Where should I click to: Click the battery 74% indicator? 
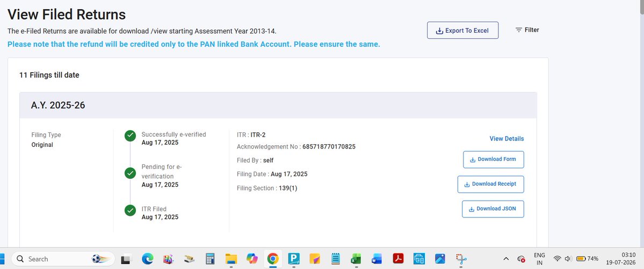(587, 259)
